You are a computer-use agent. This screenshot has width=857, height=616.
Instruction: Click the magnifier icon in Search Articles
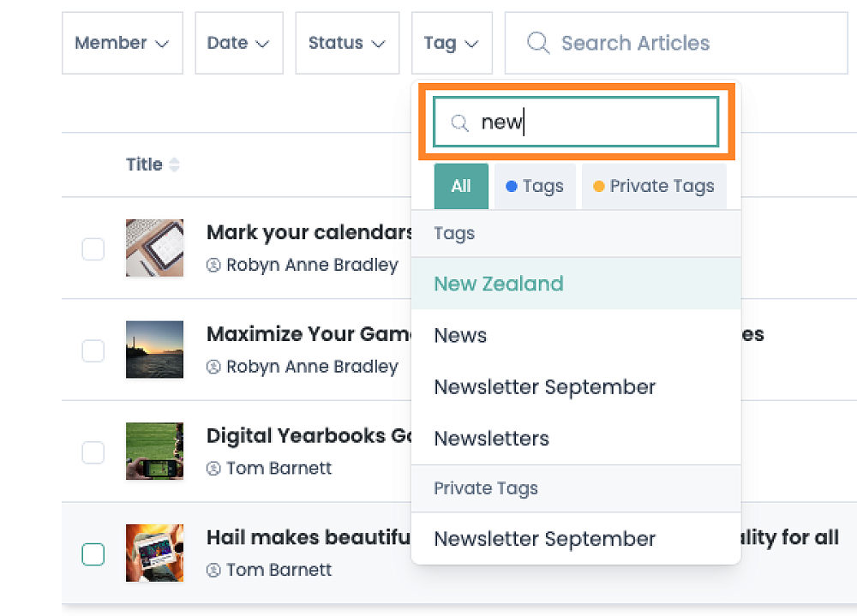click(537, 43)
